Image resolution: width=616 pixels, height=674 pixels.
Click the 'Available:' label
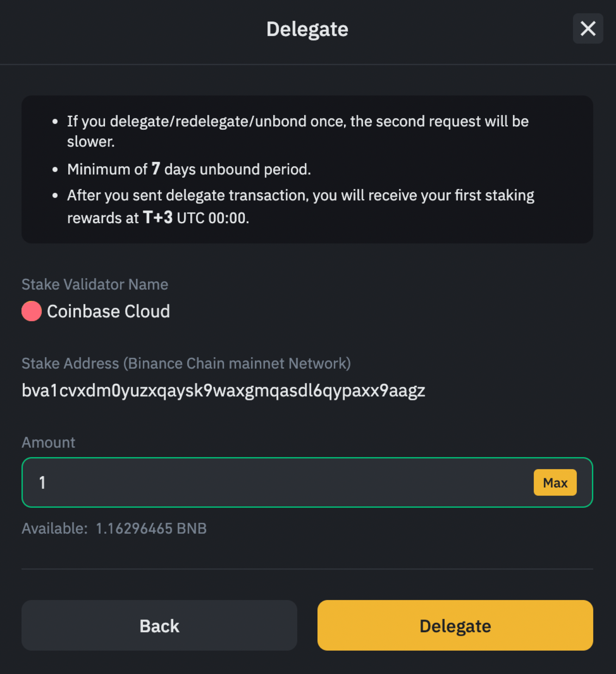pyautogui.click(x=54, y=529)
